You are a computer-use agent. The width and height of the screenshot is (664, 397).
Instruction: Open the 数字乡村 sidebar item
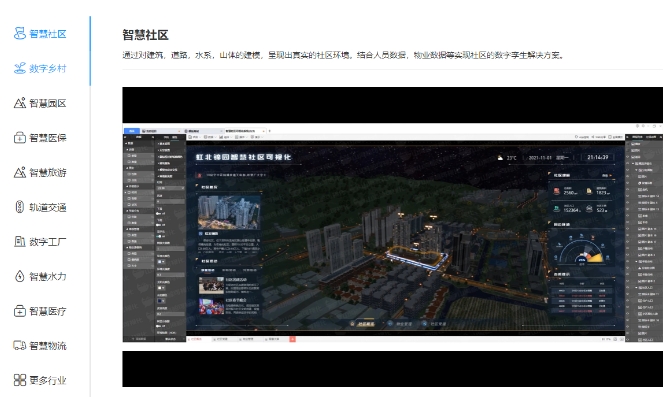tap(40, 68)
